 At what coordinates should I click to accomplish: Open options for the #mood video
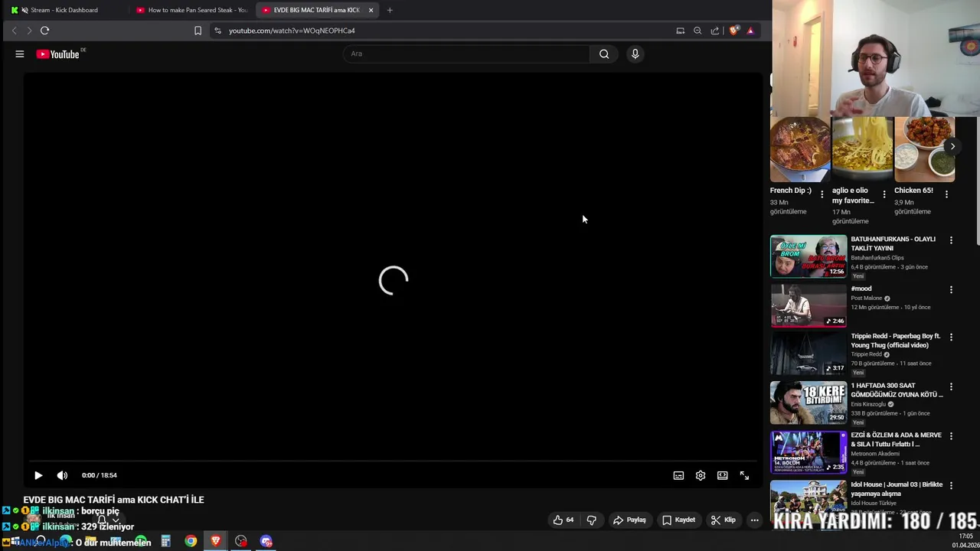point(951,290)
